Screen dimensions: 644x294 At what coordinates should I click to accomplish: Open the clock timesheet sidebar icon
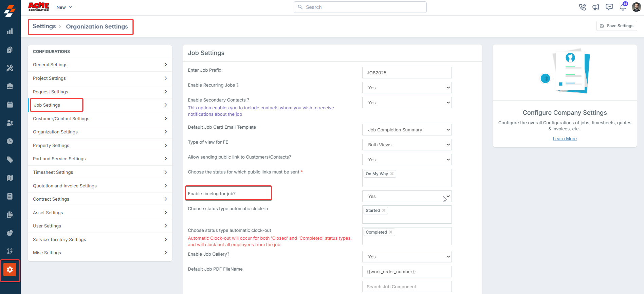(10, 141)
